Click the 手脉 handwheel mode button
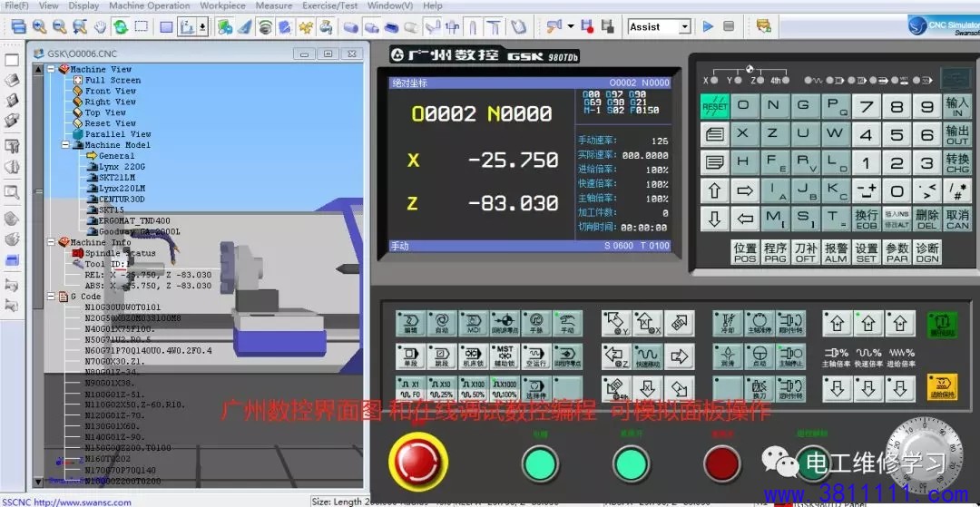 click(x=535, y=323)
